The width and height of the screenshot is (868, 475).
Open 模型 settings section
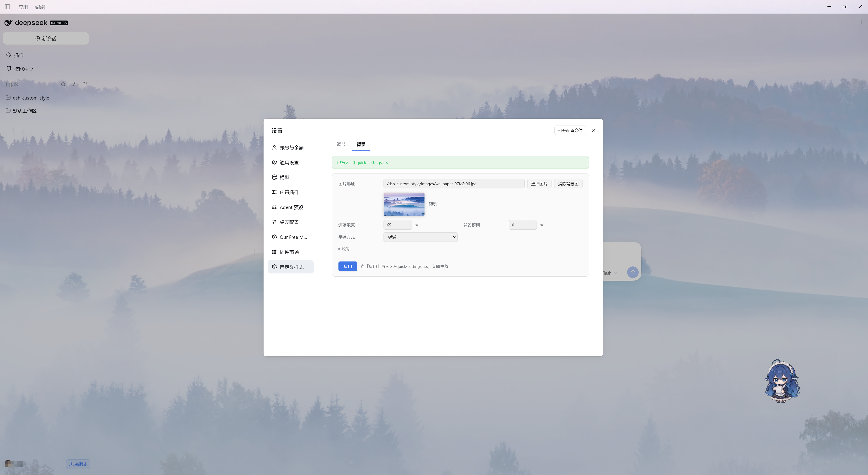[290, 177]
